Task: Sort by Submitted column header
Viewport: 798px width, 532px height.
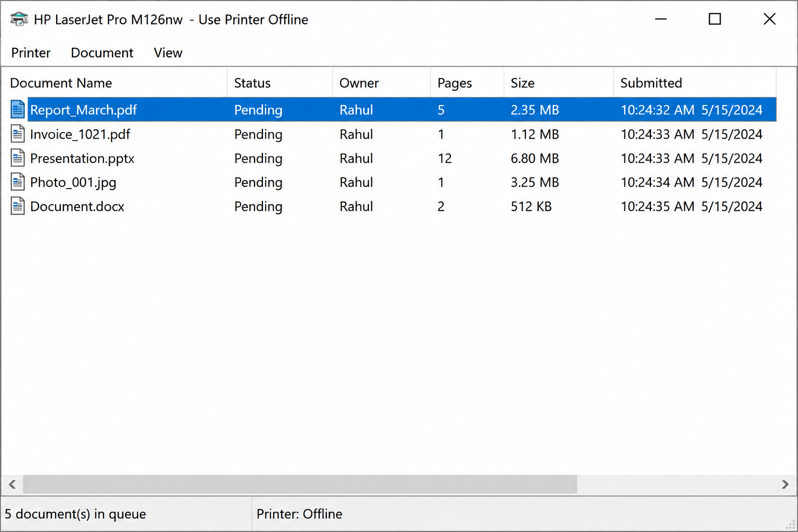Action: tap(695, 83)
